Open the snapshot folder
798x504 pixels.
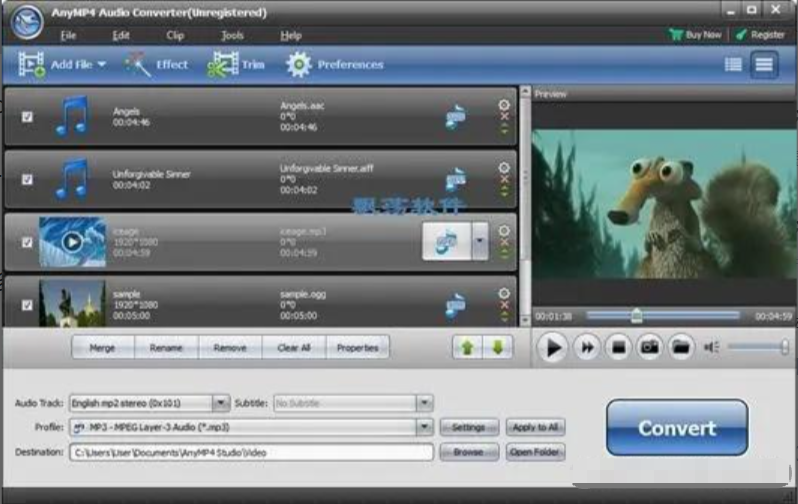[681, 348]
